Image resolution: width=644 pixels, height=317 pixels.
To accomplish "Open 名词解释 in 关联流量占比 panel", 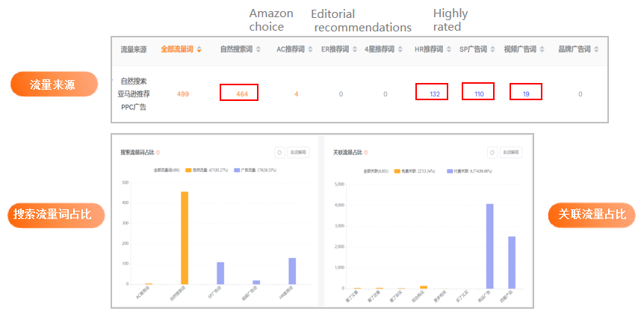I will coord(511,152).
